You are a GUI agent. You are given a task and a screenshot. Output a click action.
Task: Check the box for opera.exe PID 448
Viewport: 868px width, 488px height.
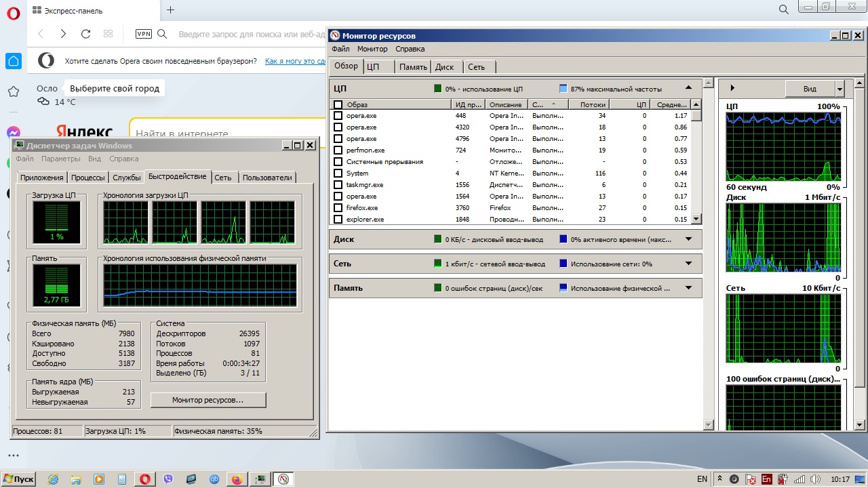tap(338, 116)
